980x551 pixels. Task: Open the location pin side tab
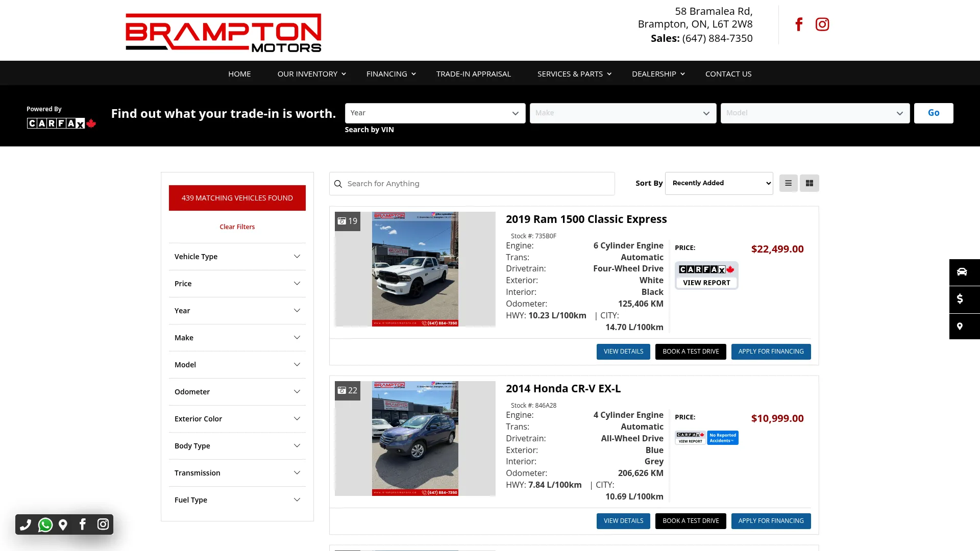(x=964, y=327)
